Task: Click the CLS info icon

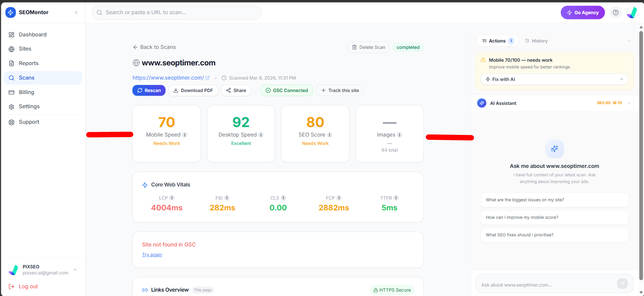Action: point(283,198)
